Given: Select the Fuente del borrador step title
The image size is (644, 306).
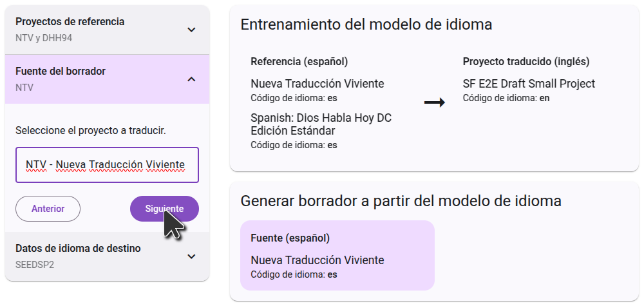Looking at the screenshot, I should 61,72.
